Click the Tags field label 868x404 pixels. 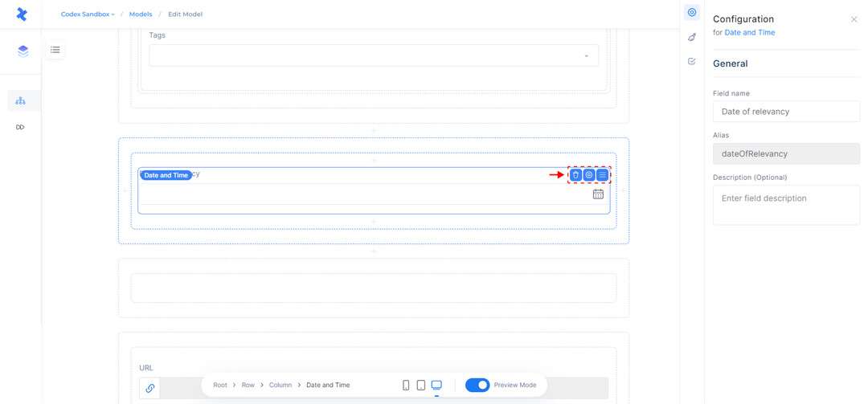pyautogui.click(x=158, y=35)
